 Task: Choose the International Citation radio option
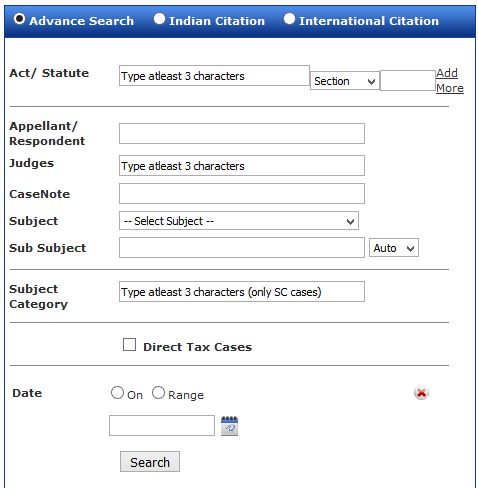click(289, 19)
